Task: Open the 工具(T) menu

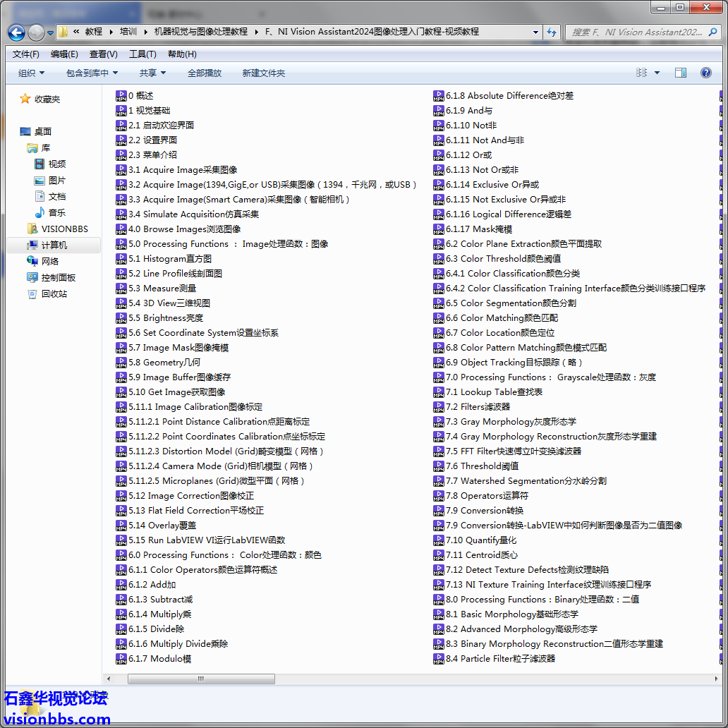Action: pyautogui.click(x=142, y=54)
